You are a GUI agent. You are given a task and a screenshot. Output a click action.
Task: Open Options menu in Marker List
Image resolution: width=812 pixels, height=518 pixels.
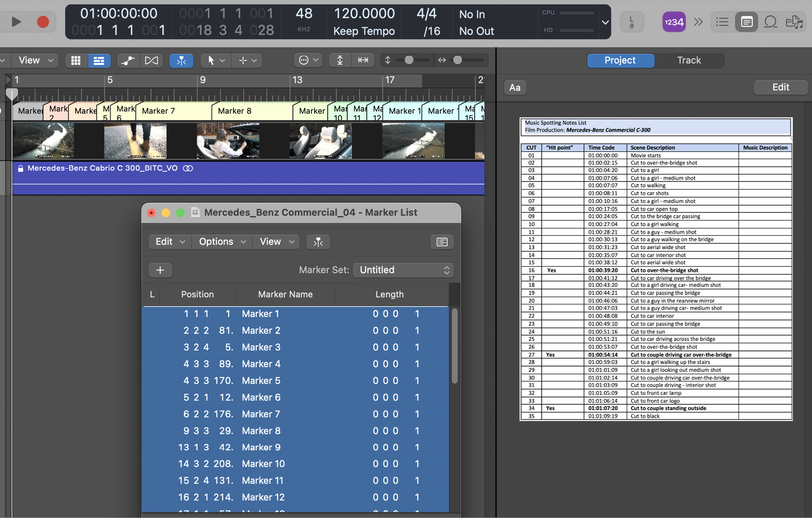click(x=222, y=242)
